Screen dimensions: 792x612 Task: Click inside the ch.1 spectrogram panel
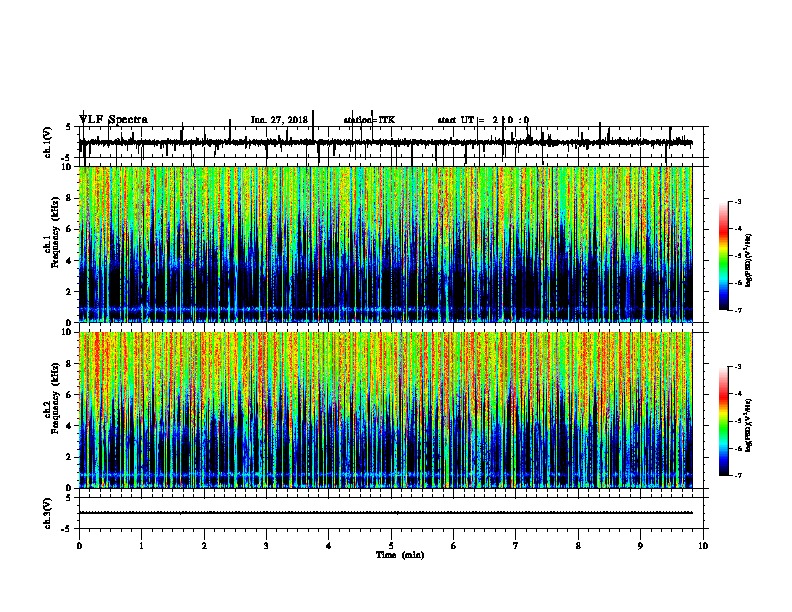click(385, 244)
